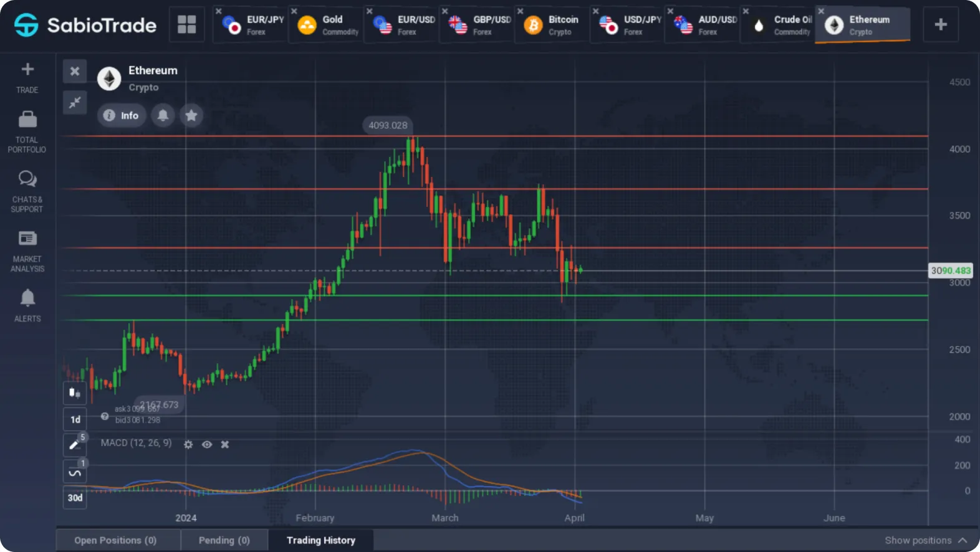Click the low price label 2167.673
This screenshot has height=552, width=980.
159,405
